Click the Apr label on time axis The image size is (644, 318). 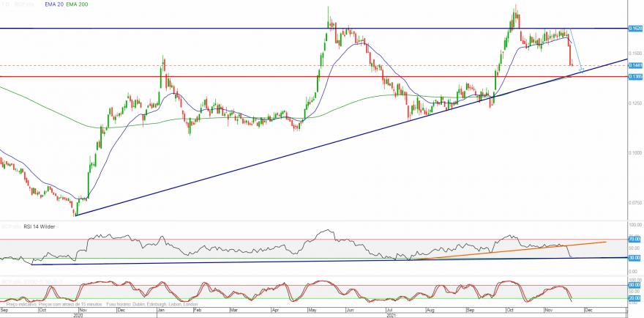[274, 310]
